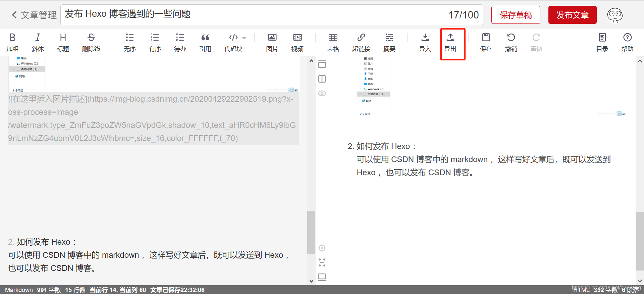
Task: Click the "当前行 14, 当前列 60" status entry
Action: click(118, 290)
